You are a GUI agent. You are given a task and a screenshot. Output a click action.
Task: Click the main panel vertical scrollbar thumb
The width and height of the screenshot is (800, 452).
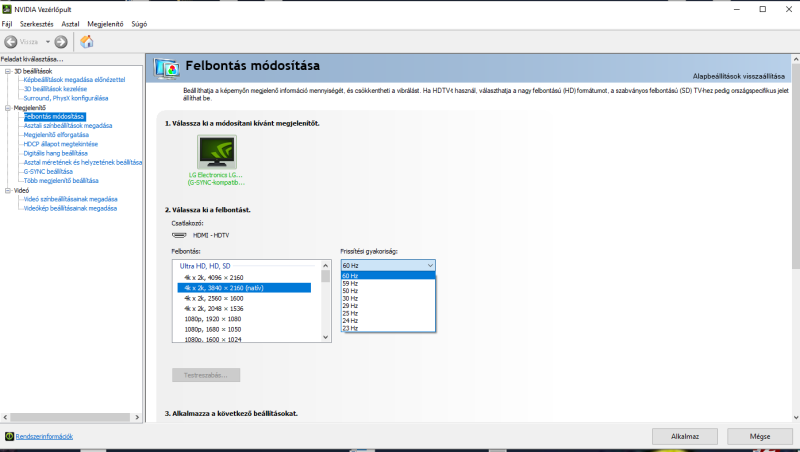click(x=795, y=166)
